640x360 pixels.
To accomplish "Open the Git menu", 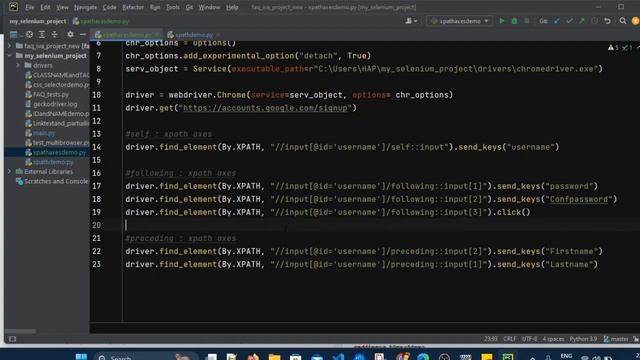I will [189, 7].
